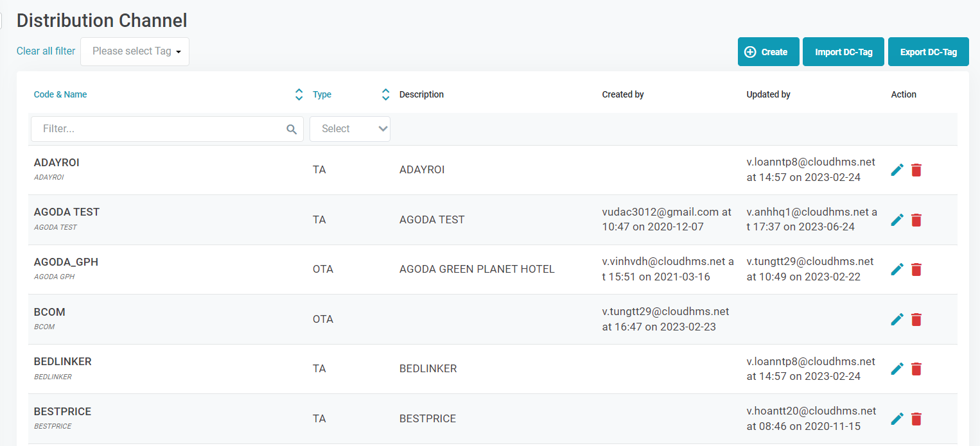The width and height of the screenshot is (980, 446).
Task: Open the Please select Tag dropdown
Action: 135,51
